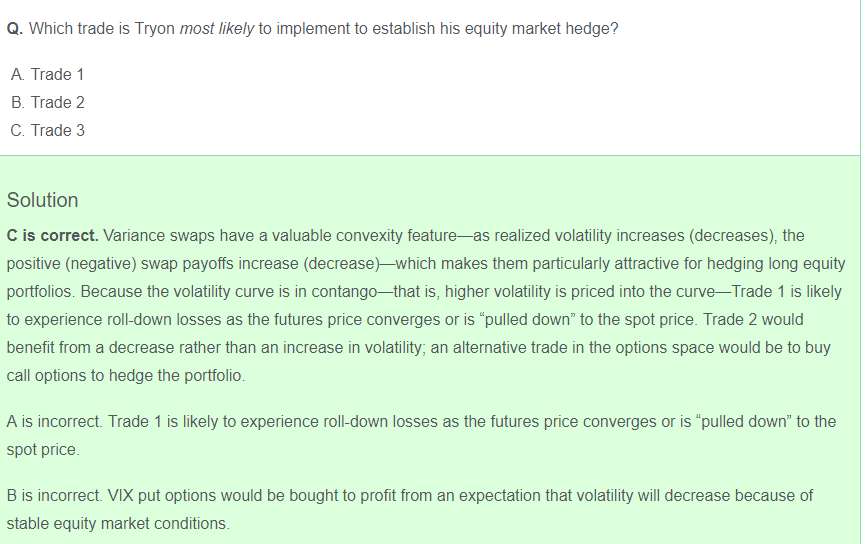Click the "A is incorrect." sentence start
This screenshot has width=866, height=544.
point(54,422)
